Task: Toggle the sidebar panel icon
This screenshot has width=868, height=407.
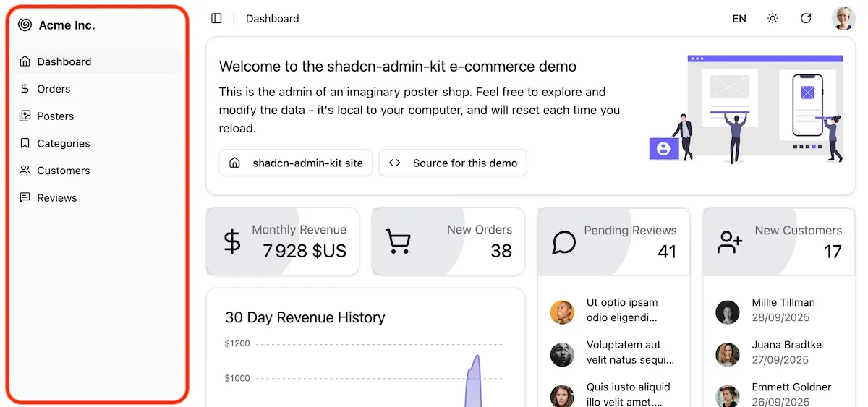Action: [216, 19]
